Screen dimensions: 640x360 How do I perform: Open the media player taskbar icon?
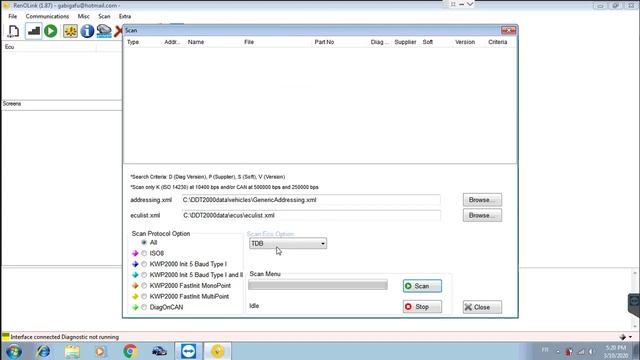100,351
